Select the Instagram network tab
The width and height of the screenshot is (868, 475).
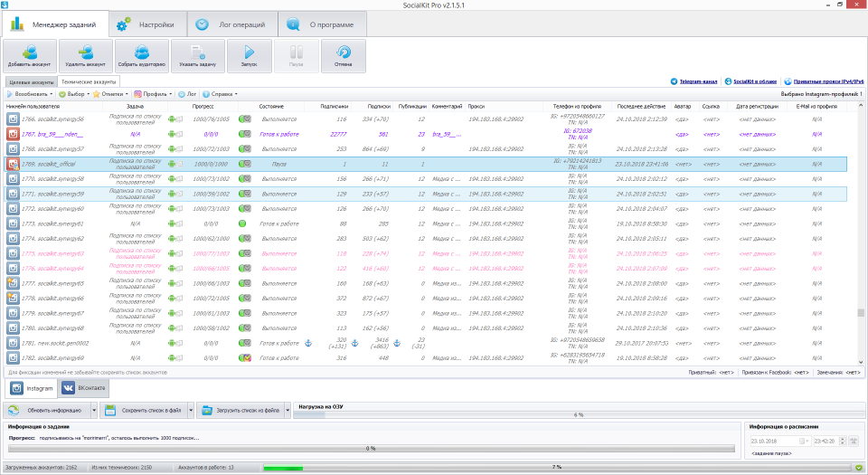pos(32,388)
